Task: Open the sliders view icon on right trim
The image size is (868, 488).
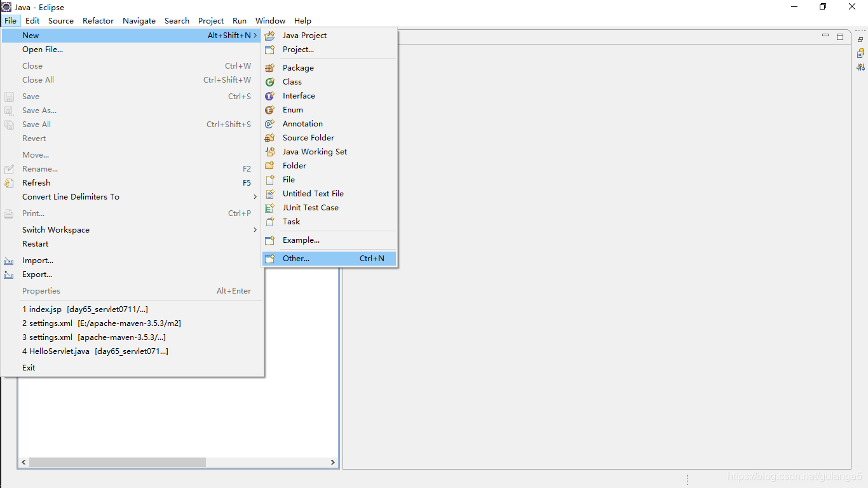Action: point(860,67)
